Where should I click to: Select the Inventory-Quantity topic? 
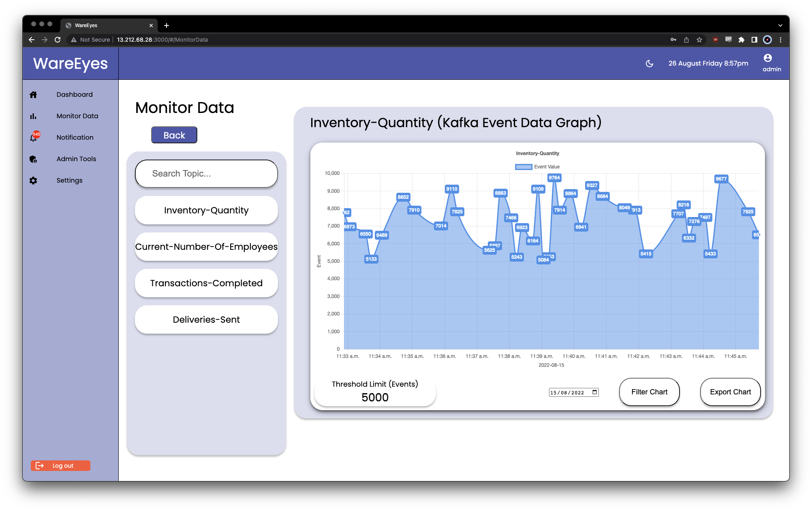click(x=206, y=211)
